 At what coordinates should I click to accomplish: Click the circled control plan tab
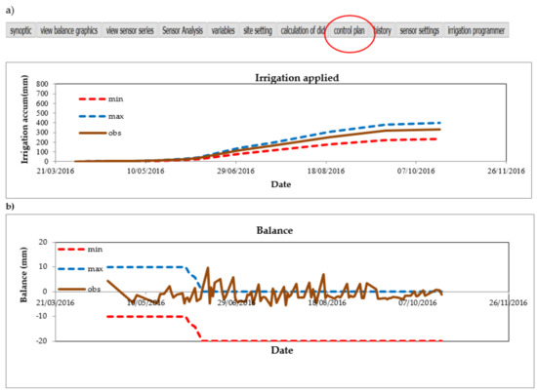pyautogui.click(x=349, y=30)
